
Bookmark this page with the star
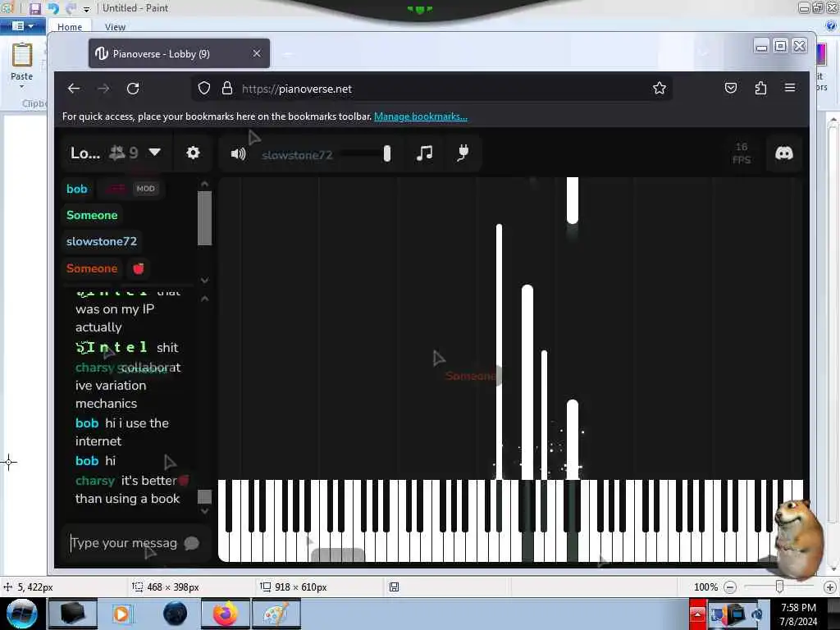[x=660, y=89]
